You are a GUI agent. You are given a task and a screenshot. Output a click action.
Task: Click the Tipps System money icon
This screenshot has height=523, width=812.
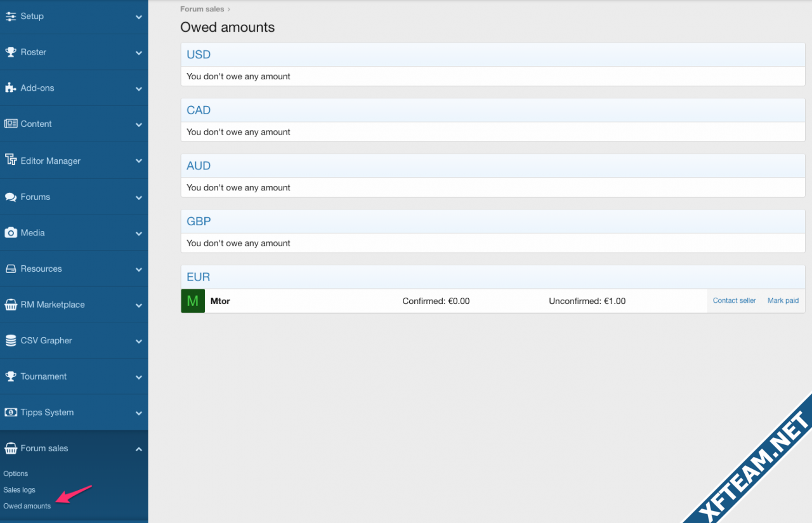tap(11, 413)
